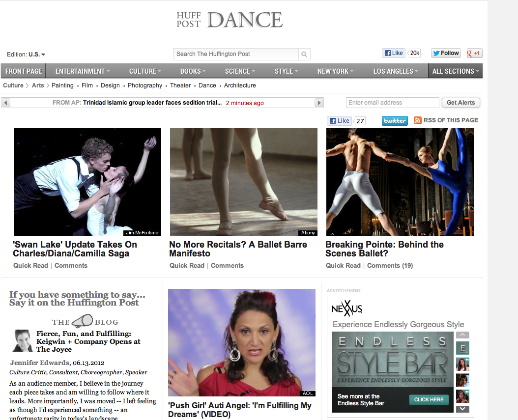Viewport: 518px width, 420px height.
Task: Open the Swan Lake article thumbnail
Action: [x=87, y=182]
